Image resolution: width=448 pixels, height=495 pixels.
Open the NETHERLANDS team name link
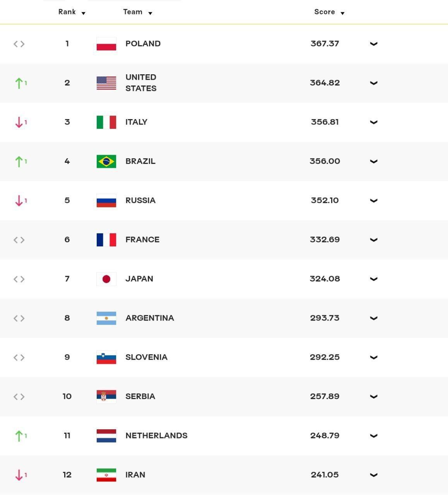click(x=156, y=435)
